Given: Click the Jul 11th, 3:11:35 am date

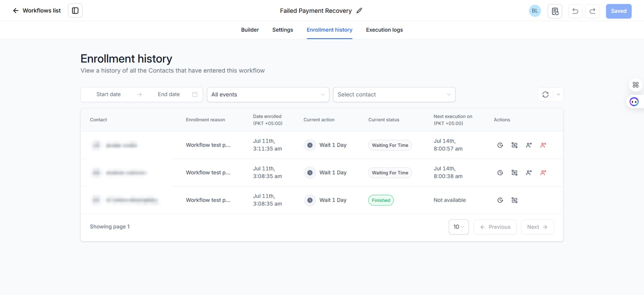Looking at the screenshot, I should pos(268,145).
